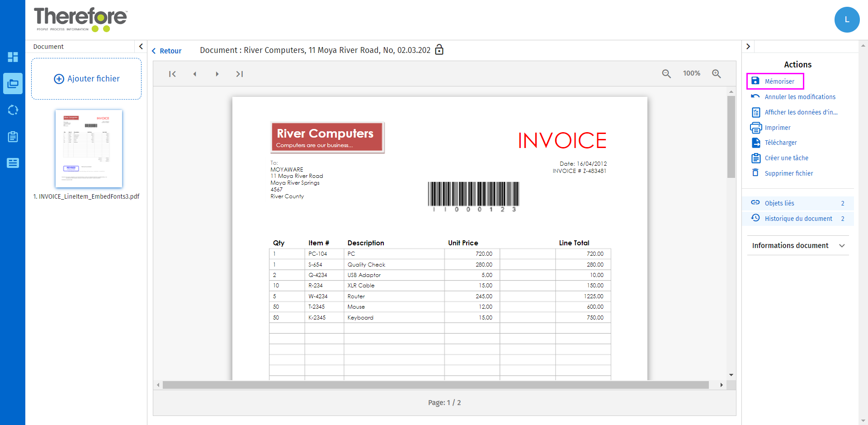868x425 pixels.
Task: Click the document lock icon
Action: (x=439, y=50)
